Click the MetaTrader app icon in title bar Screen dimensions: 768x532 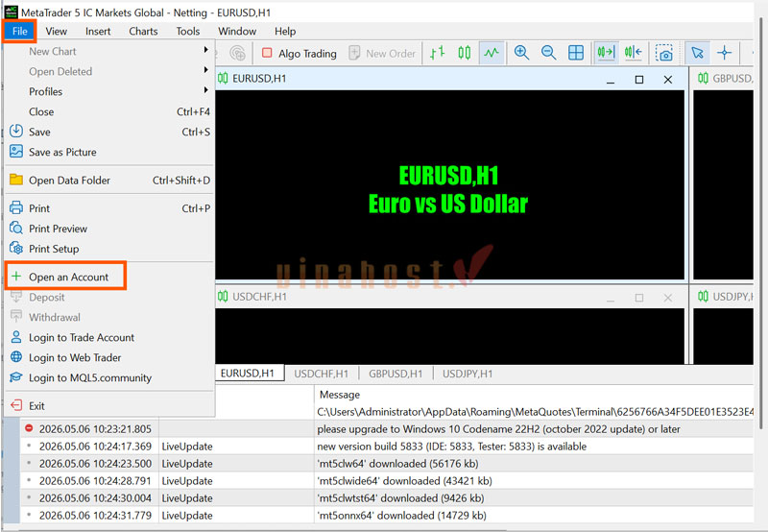11,12
